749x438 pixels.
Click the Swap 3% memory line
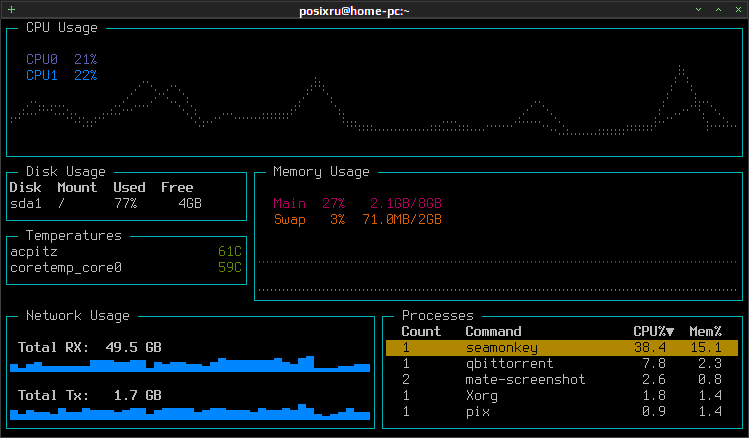tap(357, 220)
